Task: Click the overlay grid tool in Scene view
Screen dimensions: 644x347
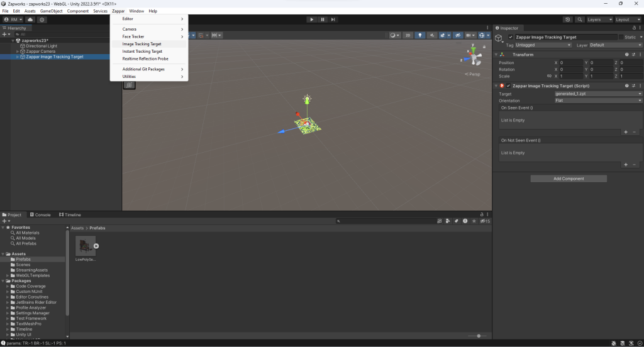Action: click(x=130, y=85)
